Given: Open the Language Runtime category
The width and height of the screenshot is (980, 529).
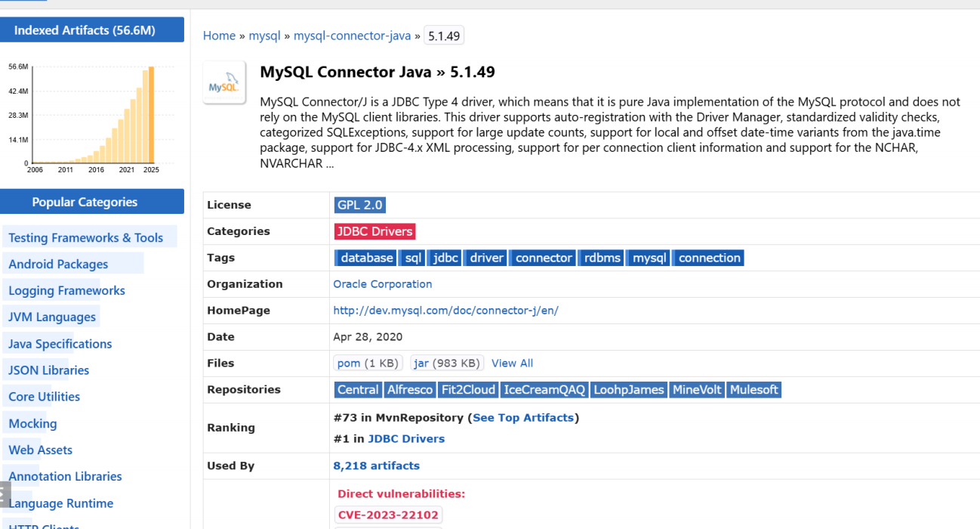Looking at the screenshot, I should point(60,503).
